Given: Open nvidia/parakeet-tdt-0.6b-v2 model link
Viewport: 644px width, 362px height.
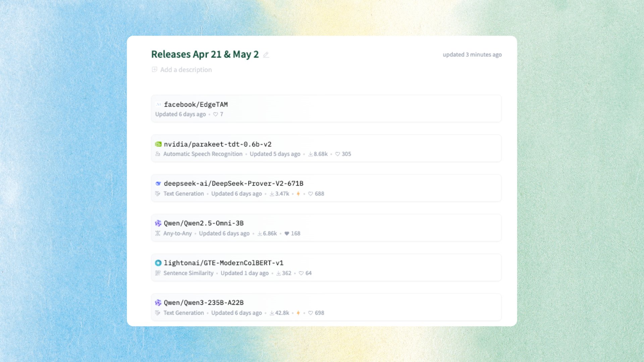Looking at the screenshot, I should 218,144.
